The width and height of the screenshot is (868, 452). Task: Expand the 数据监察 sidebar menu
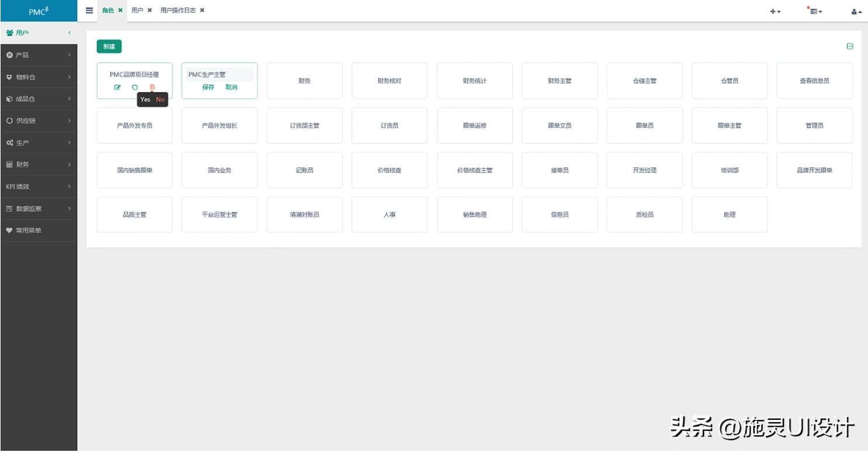click(39, 208)
